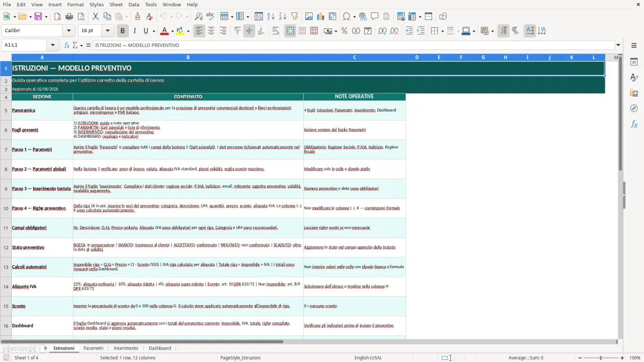Viewport: 644px width, 362px height.
Task: Open Function Wizard fx icon
Action: tap(67, 45)
